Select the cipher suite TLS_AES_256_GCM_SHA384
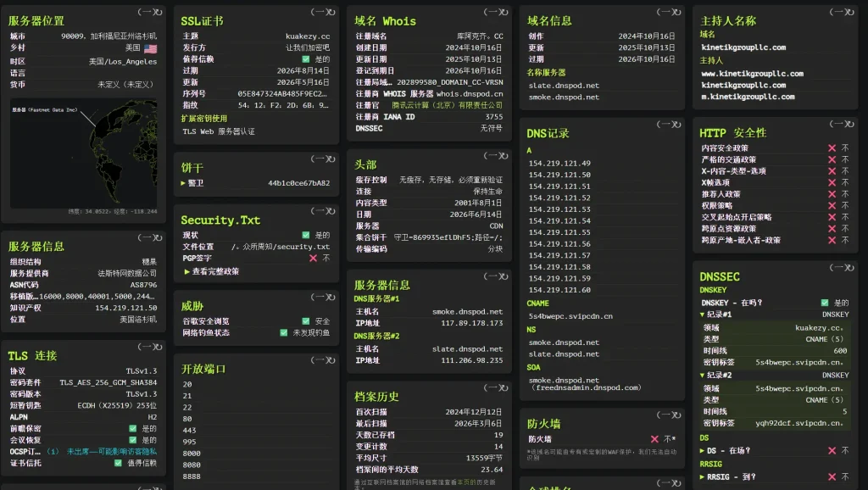 pos(108,382)
